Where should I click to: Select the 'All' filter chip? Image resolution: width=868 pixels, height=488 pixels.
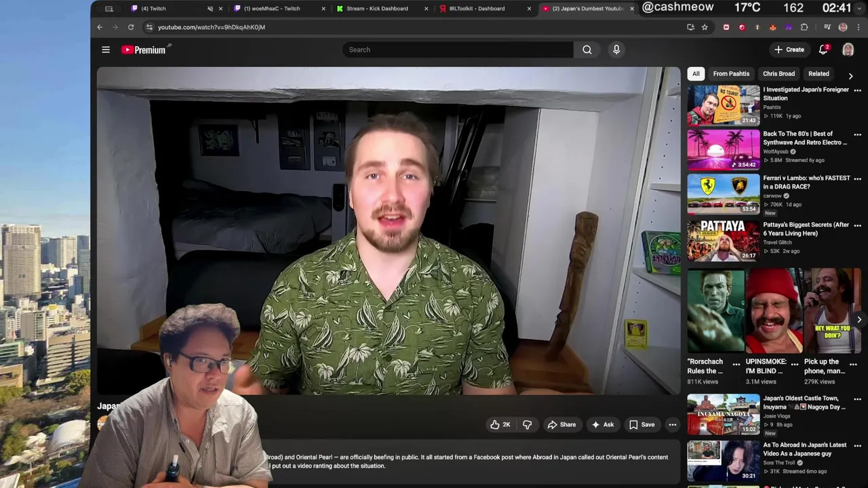coord(696,74)
